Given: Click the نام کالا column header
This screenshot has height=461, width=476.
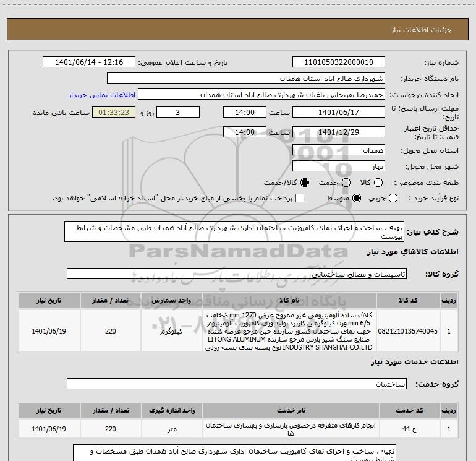Looking at the screenshot, I should pos(289,300).
